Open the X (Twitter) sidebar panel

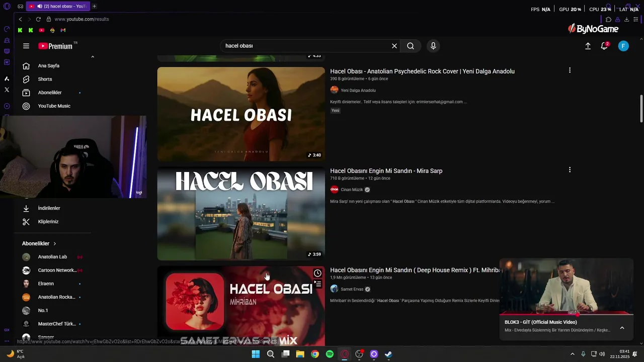click(x=7, y=89)
